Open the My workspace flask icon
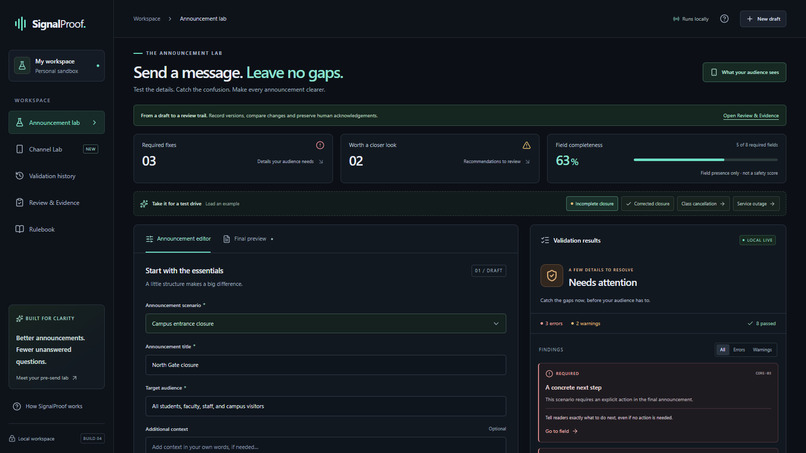 [x=22, y=66]
